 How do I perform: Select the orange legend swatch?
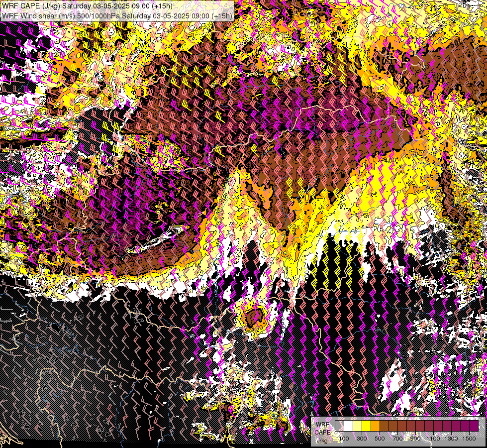(x=375, y=426)
